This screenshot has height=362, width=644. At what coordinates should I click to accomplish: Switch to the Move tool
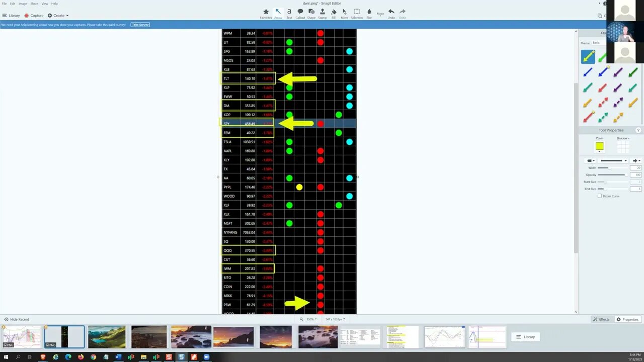pyautogui.click(x=344, y=14)
